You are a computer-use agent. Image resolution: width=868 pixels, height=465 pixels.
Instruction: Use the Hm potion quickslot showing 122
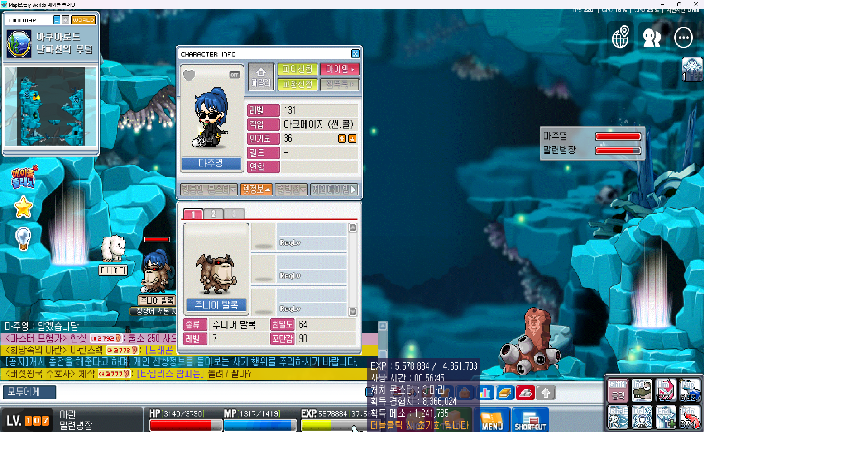click(666, 390)
